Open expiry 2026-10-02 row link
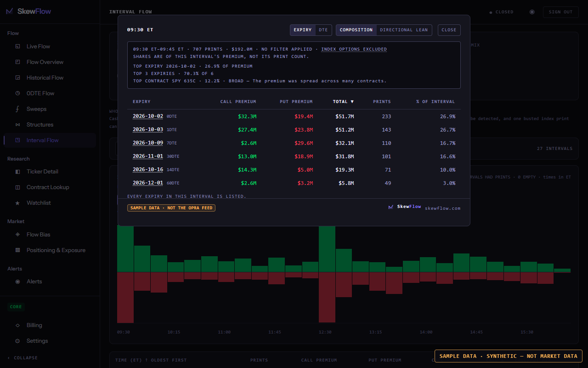Image resolution: width=588 pixels, height=368 pixels. point(148,116)
